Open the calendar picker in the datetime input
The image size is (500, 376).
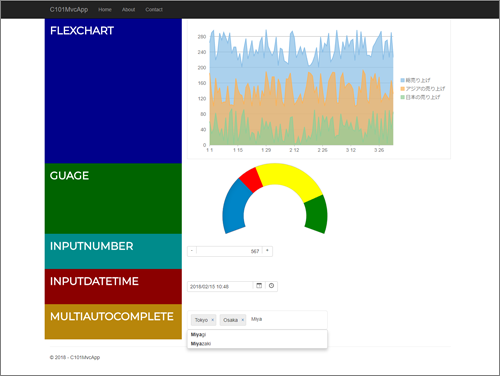pos(259,286)
